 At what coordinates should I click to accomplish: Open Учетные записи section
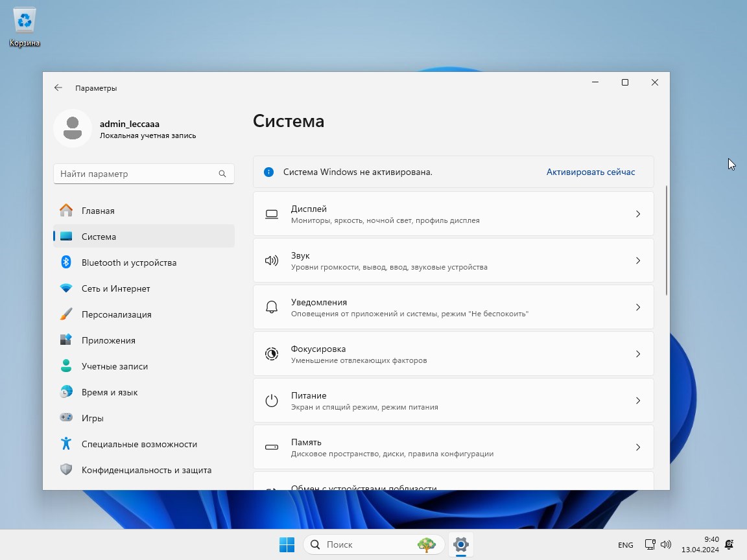[144, 366]
